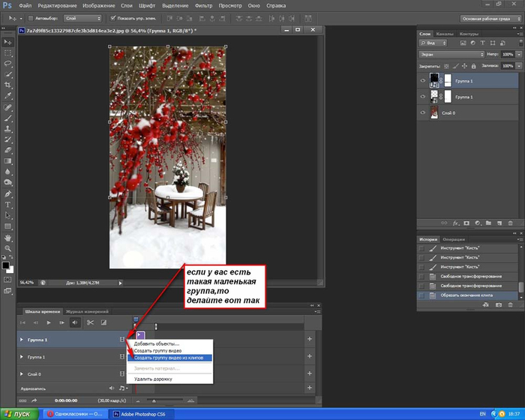Viewport: 525px width, 420px height.
Task: Select the Rectangular Marquee tool
Action: pyautogui.click(x=7, y=53)
